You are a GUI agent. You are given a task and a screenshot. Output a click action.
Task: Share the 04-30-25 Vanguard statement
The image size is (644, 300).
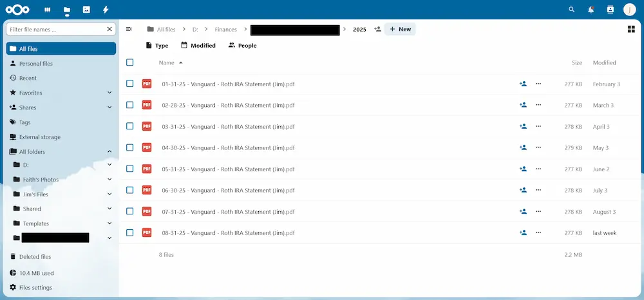click(523, 147)
